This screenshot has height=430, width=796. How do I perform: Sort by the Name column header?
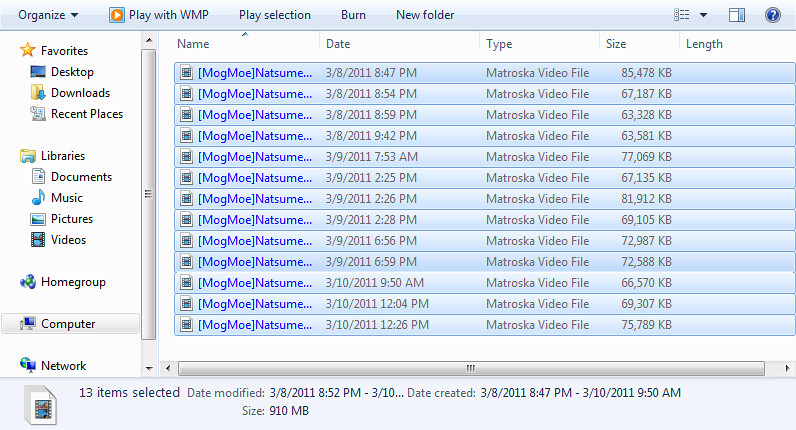pyautogui.click(x=193, y=44)
